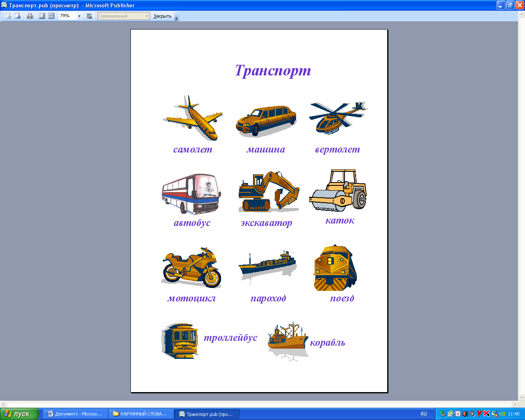525x420 pixels.
Task: Click the Kaspersky K tray icon
Action: (x=487, y=414)
